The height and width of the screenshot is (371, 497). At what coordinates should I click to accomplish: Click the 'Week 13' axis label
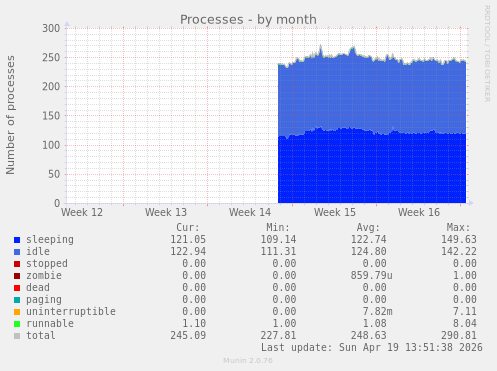166,212
